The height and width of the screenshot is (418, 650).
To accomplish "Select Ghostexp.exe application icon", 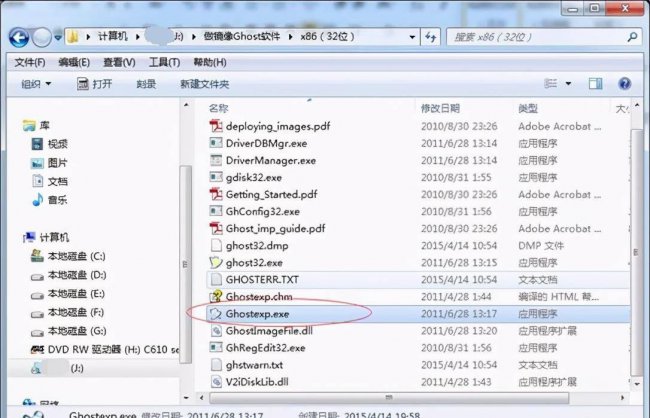I will click(216, 314).
